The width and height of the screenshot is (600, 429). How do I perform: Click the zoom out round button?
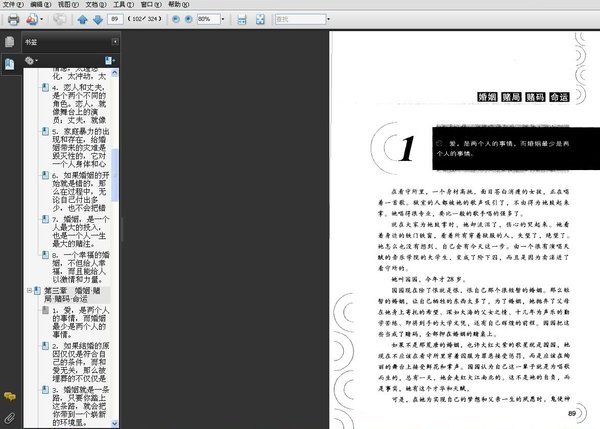tap(176, 19)
